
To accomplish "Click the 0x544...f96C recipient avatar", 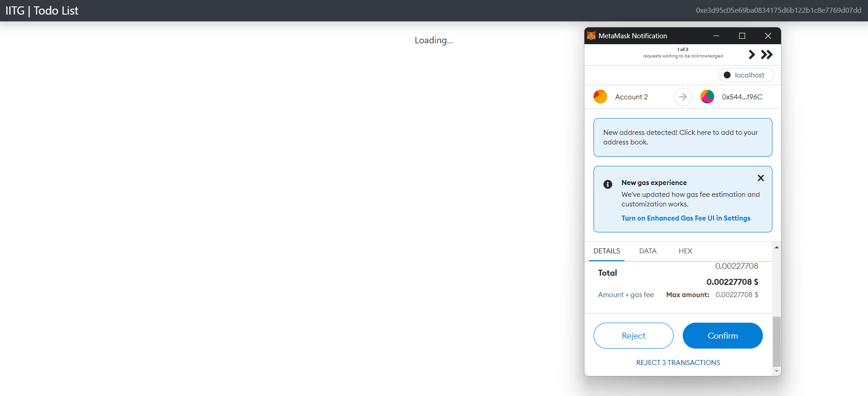I will (x=707, y=97).
